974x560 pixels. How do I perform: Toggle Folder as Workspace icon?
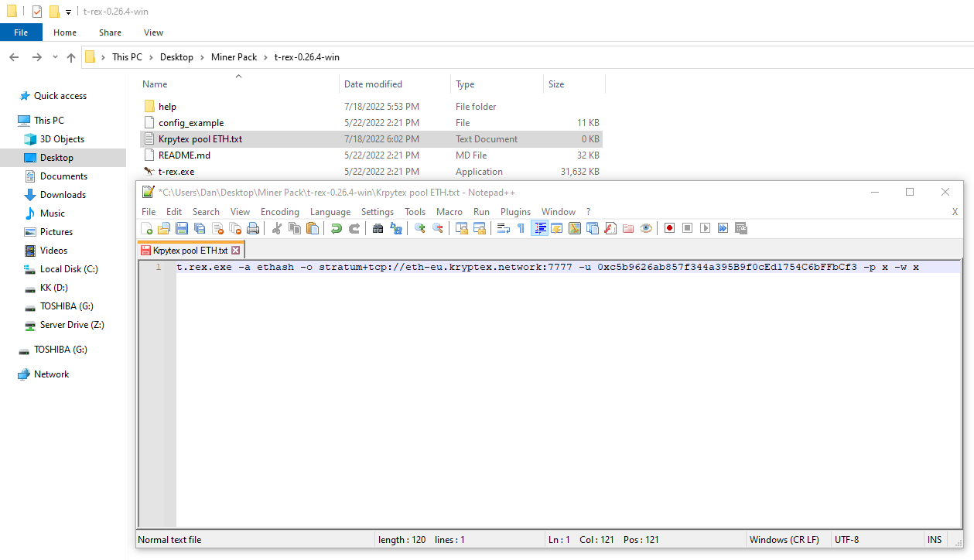(627, 228)
